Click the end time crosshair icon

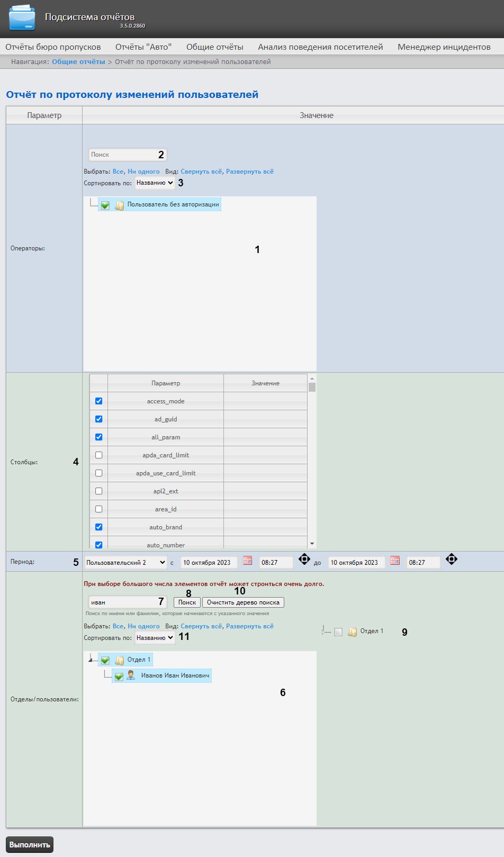[x=451, y=559]
